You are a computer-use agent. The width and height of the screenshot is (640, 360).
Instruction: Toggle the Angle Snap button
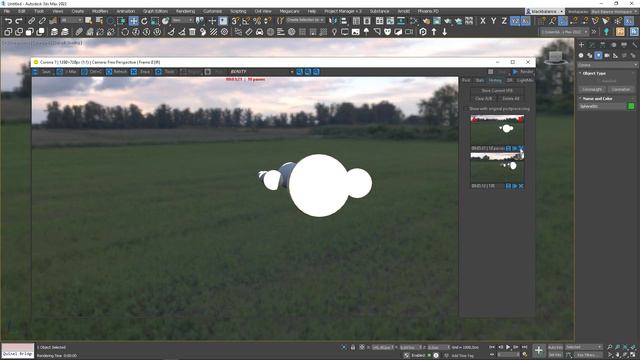point(246,21)
